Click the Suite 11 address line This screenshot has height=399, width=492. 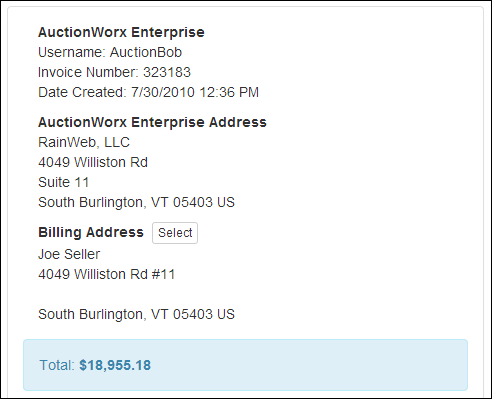(64, 182)
